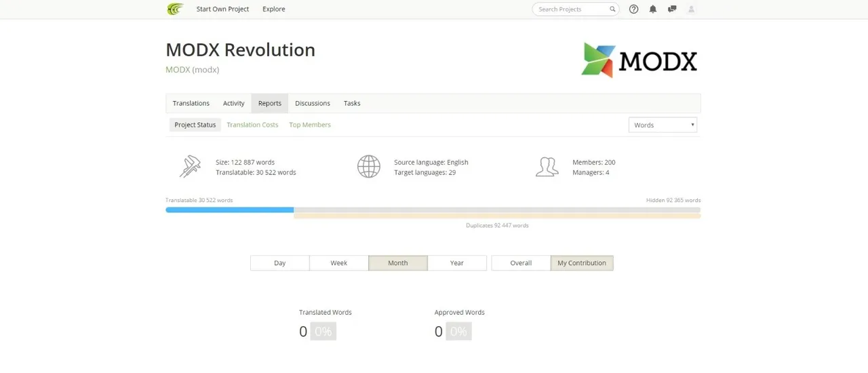Click the Approved Words heading

460,313
